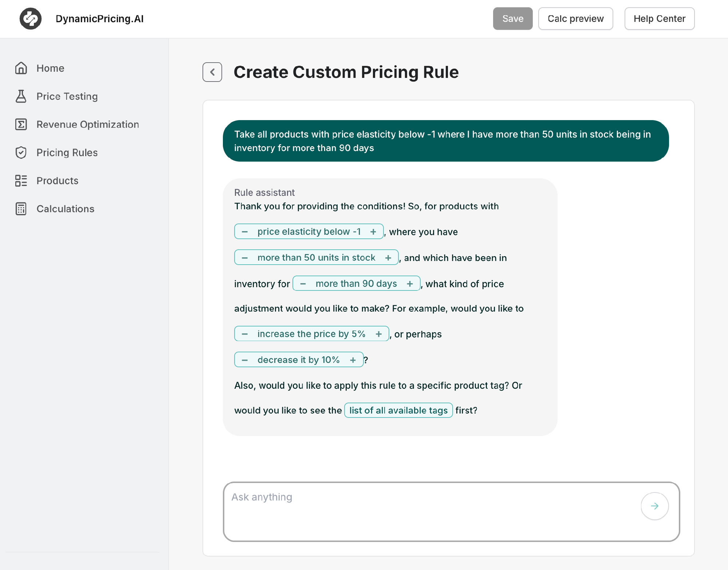Screen dimensions: 728x570
Task: Click minus on price elasticity chip
Action: [245, 232]
